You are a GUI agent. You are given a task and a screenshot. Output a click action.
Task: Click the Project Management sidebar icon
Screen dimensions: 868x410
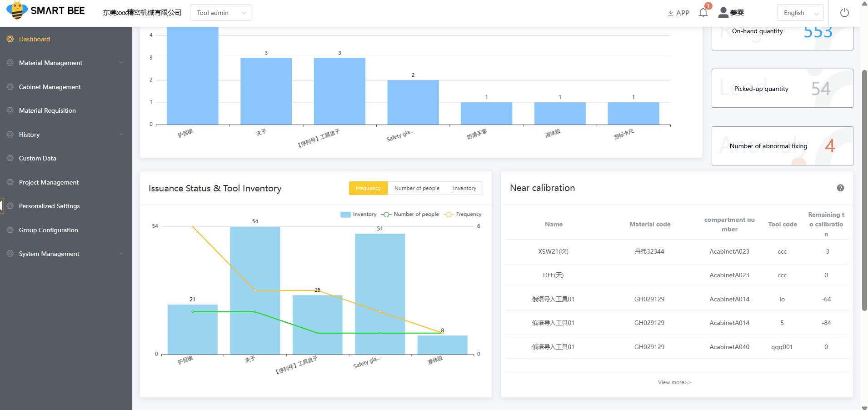pos(10,182)
